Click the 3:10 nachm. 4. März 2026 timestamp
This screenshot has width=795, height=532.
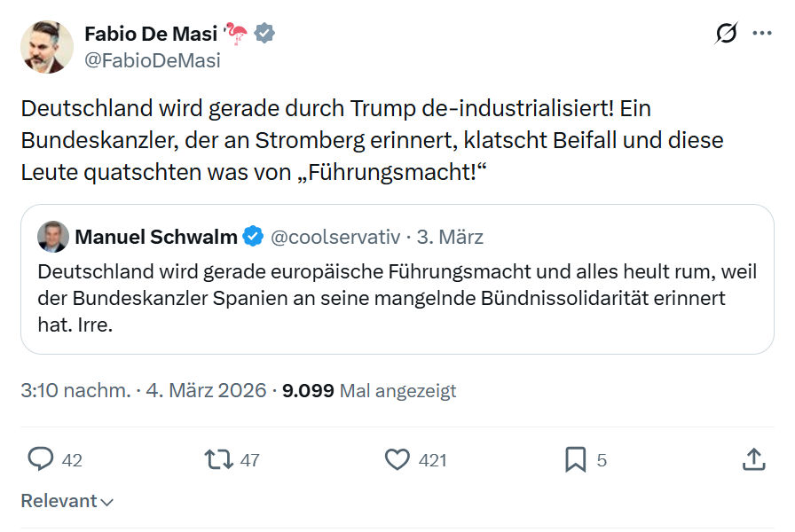(144, 391)
